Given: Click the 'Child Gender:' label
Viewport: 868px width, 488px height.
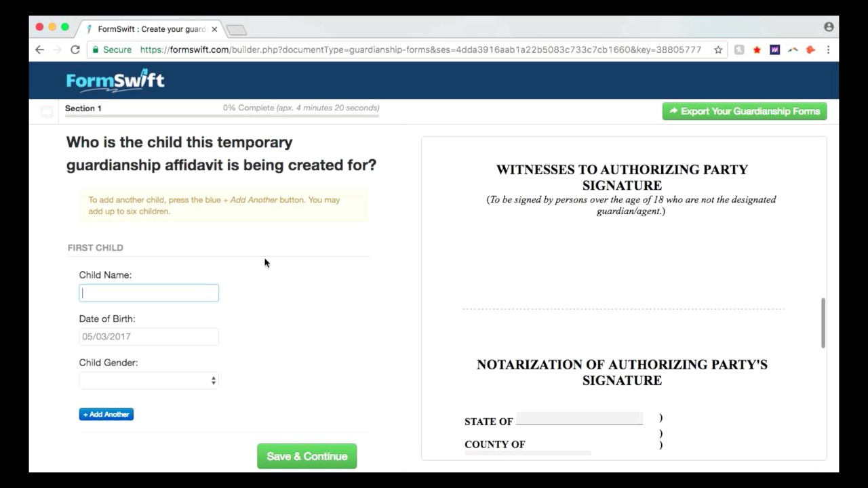Looking at the screenshot, I should (x=108, y=363).
